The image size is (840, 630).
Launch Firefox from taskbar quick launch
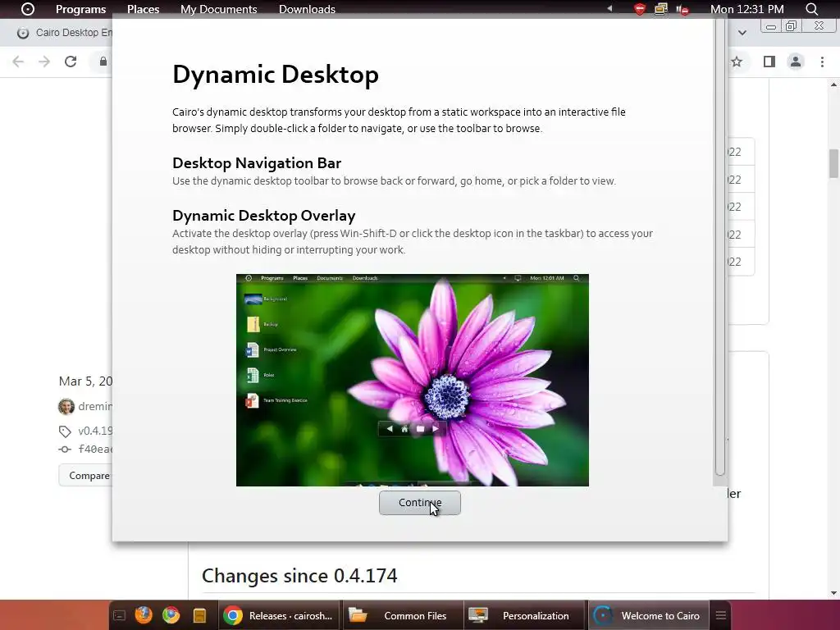144,615
